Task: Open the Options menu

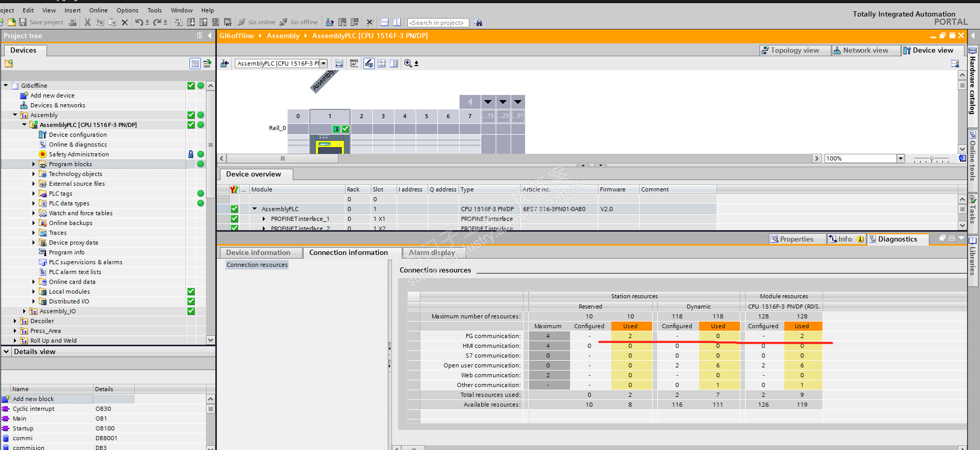Action: pos(128,10)
